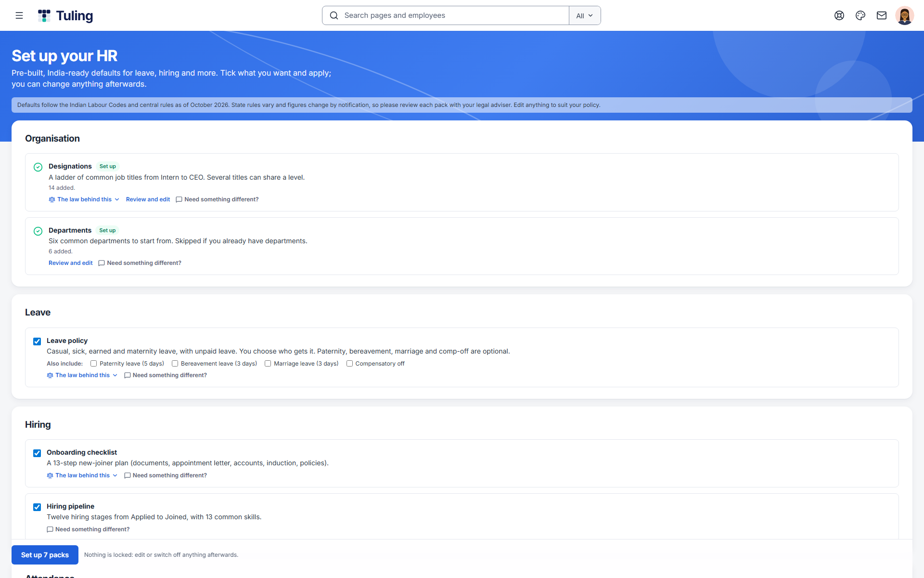Click the Set up badge beside Designations
The width and height of the screenshot is (924, 578).
pos(108,167)
